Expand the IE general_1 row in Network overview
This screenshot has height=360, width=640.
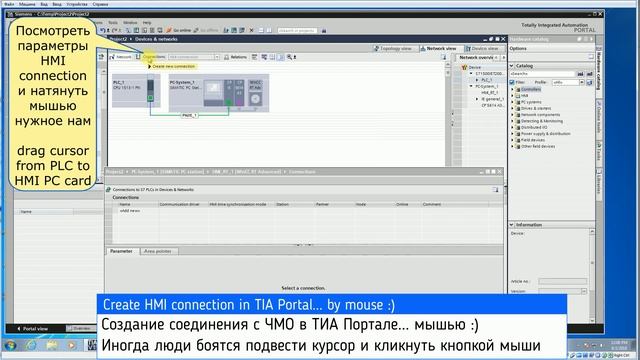pyautogui.click(x=477, y=99)
